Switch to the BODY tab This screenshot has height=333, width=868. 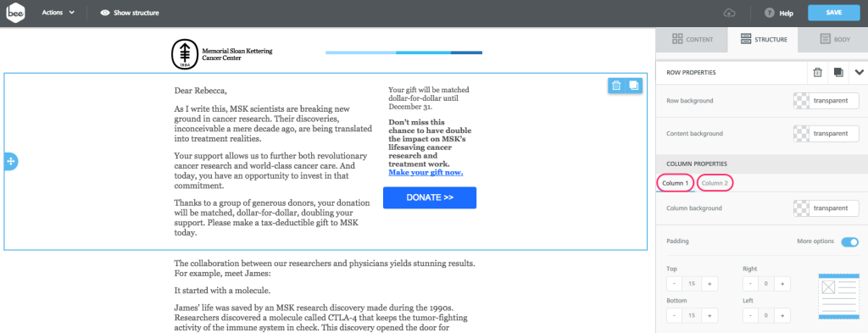click(834, 39)
